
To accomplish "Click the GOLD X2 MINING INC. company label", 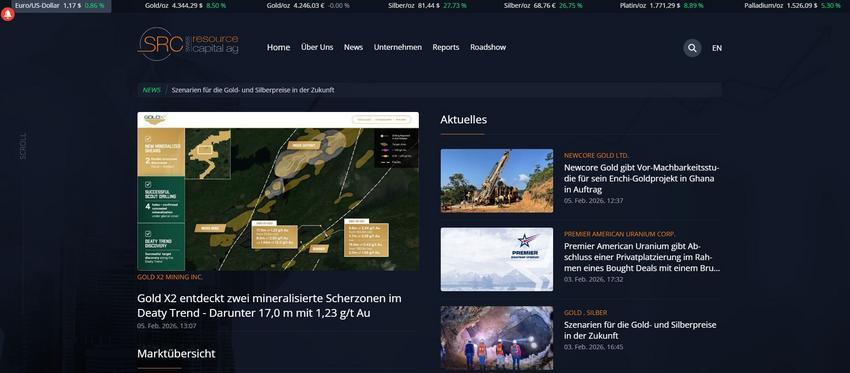I will point(170,277).
